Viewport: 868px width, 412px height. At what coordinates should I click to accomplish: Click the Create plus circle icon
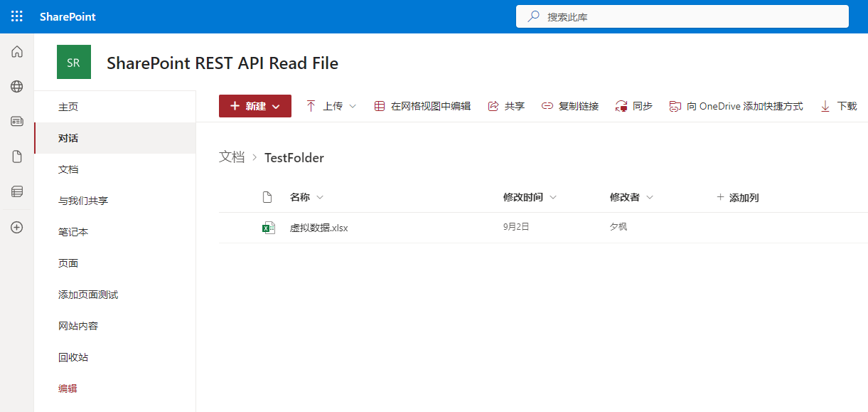17,228
